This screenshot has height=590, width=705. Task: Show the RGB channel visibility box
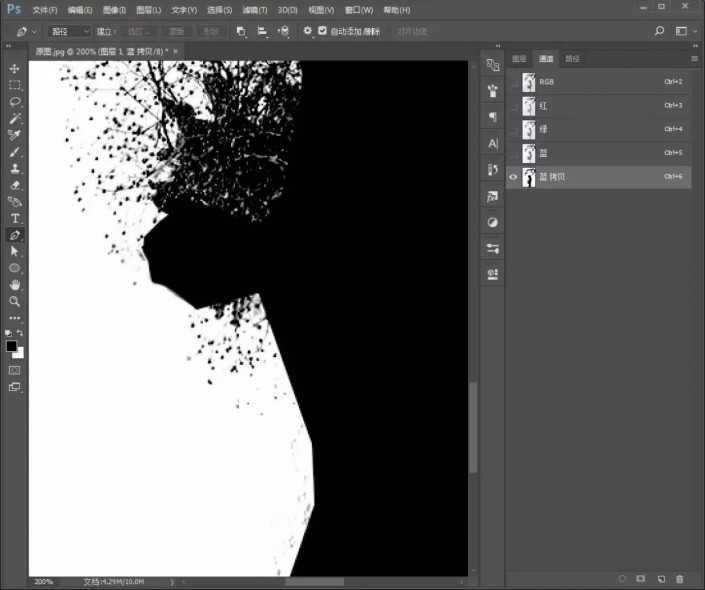514,81
